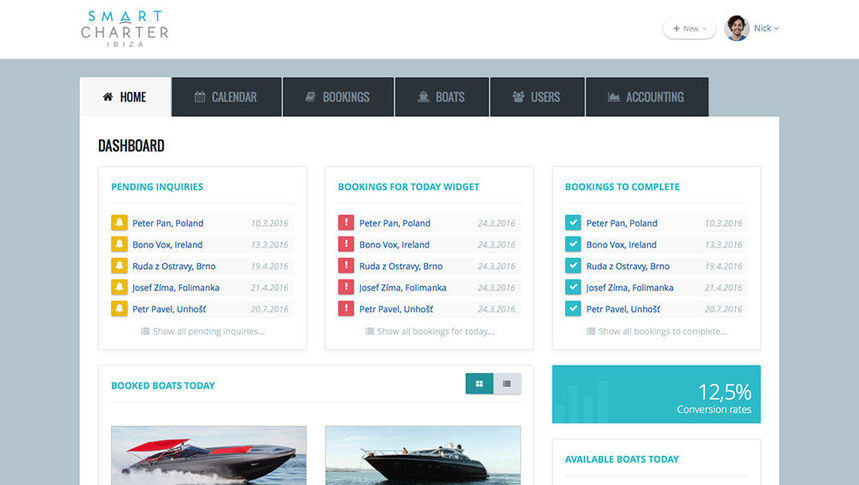Click the Smart Charter Ibiza logo
859x485 pixels.
point(124,29)
